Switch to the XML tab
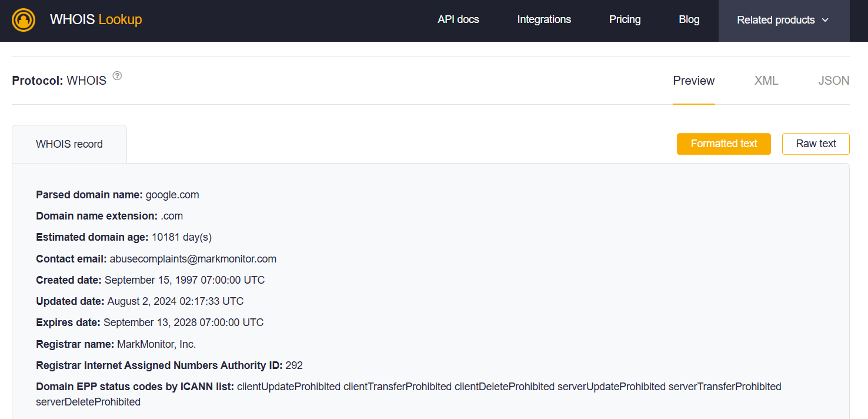Viewport: 868px width, 419px height. tap(766, 81)
